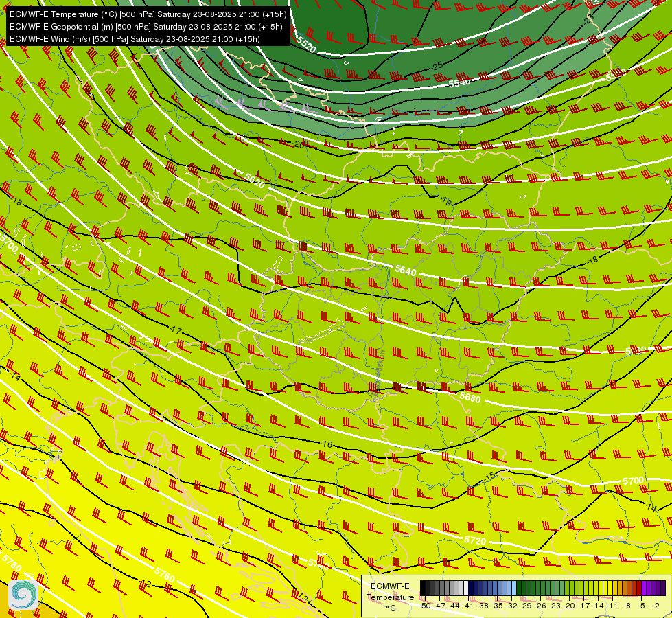The image size is (672, 618).
Task: Click the -19 isotherm label
Action: [445, 201]
